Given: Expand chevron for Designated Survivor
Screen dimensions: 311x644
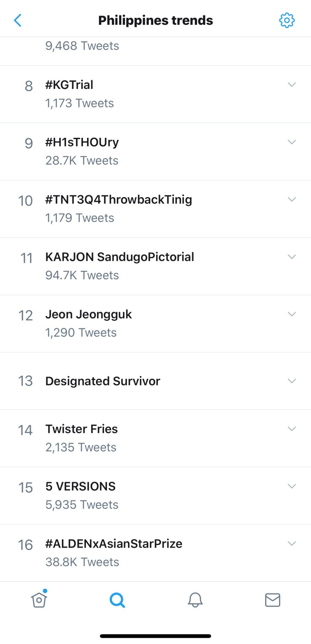Looking at the screenshot, I should tap(292, 381).
